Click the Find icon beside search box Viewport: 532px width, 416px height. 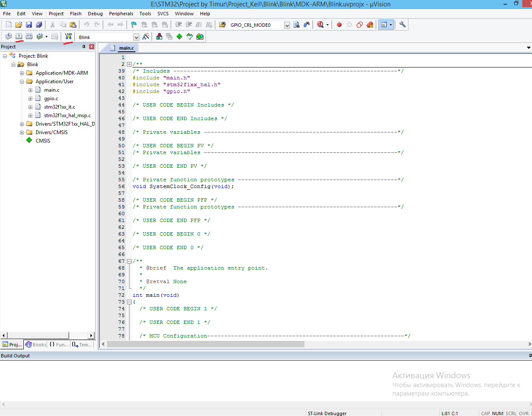[x=297, y=25]
